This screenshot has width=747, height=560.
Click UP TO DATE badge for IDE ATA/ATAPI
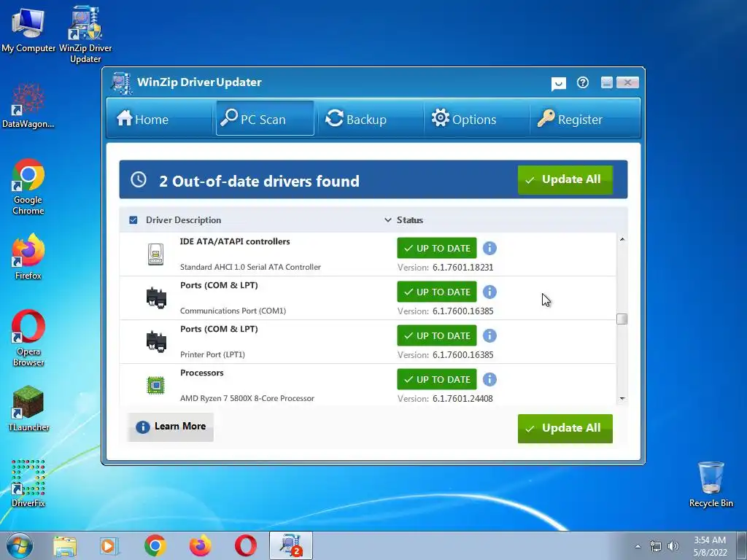click(437, 248)
